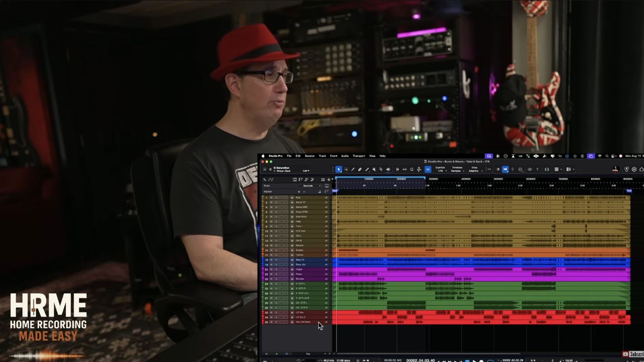Select the Vox CH Hrwm track name
Viewport: 644px width, 362px height.
pyautogui.click(x=303, y=322)
